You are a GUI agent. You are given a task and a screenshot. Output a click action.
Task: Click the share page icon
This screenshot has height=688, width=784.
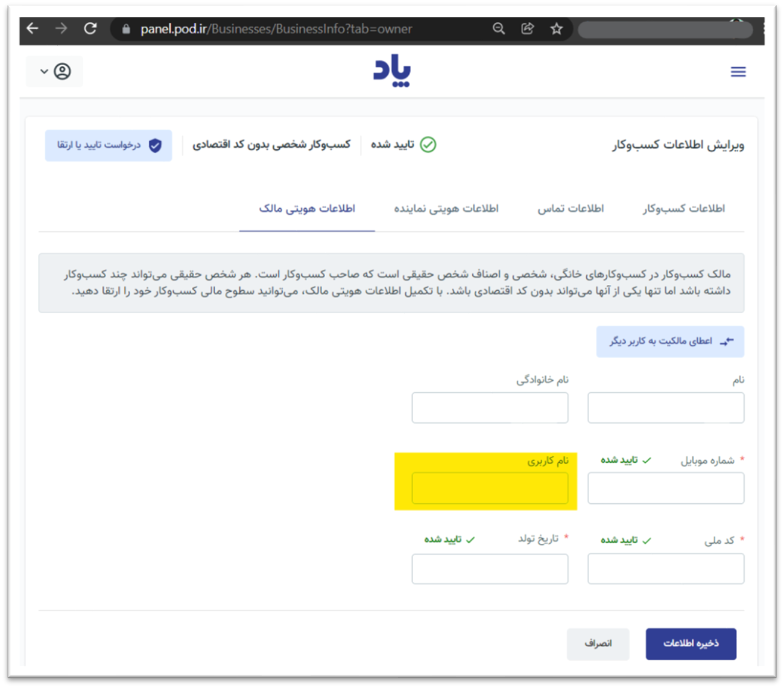click(x=528, y=28)
